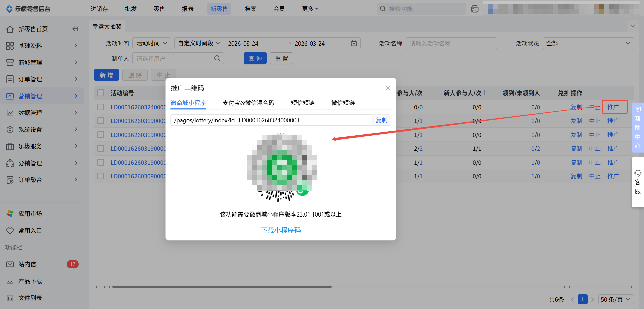
Task: Click the start date 2026-03-24 field
Action: [x=243, y=44]
